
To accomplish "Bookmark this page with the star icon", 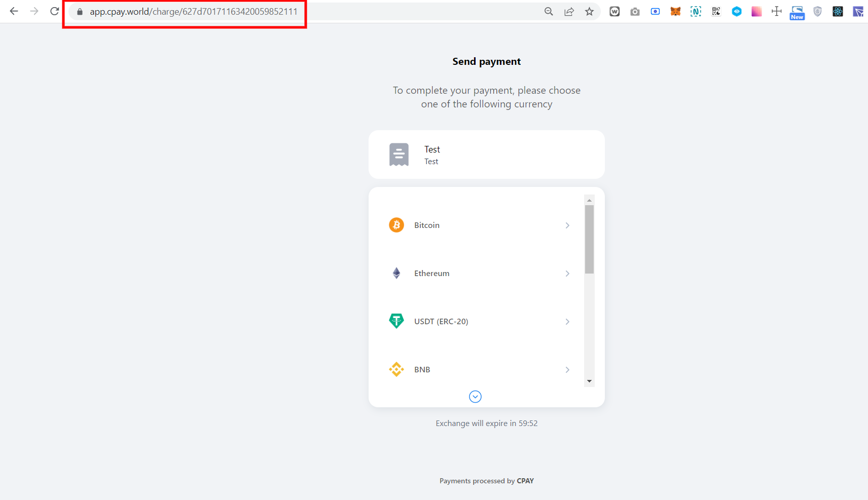I will pyautogui.click(x=589, y=12).
